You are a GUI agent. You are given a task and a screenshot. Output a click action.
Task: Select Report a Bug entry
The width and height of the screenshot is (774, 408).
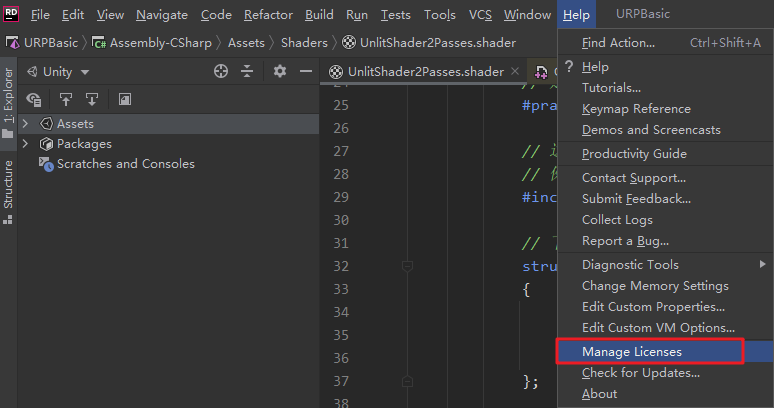pyautogui.click(x=666, y=241)
